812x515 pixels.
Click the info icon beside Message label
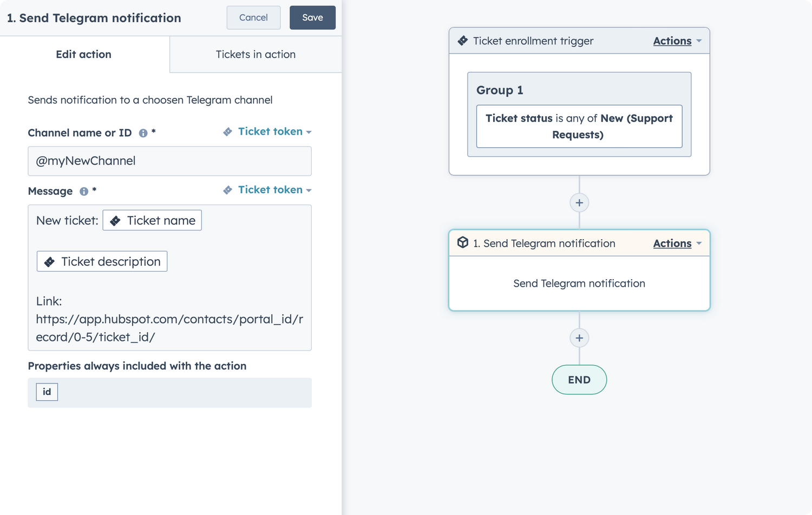click(84, 192)
